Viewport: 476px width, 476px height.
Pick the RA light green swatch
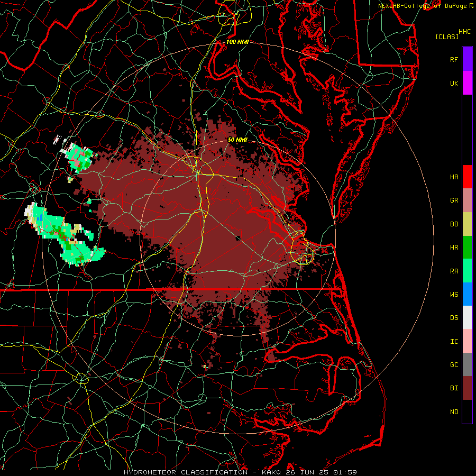point(467,270)
